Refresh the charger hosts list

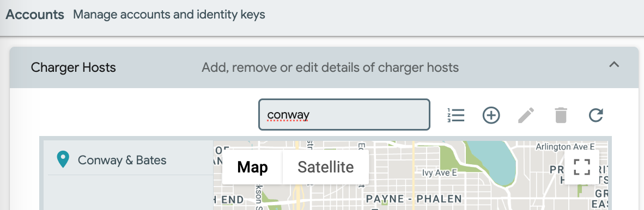[596, 115]
